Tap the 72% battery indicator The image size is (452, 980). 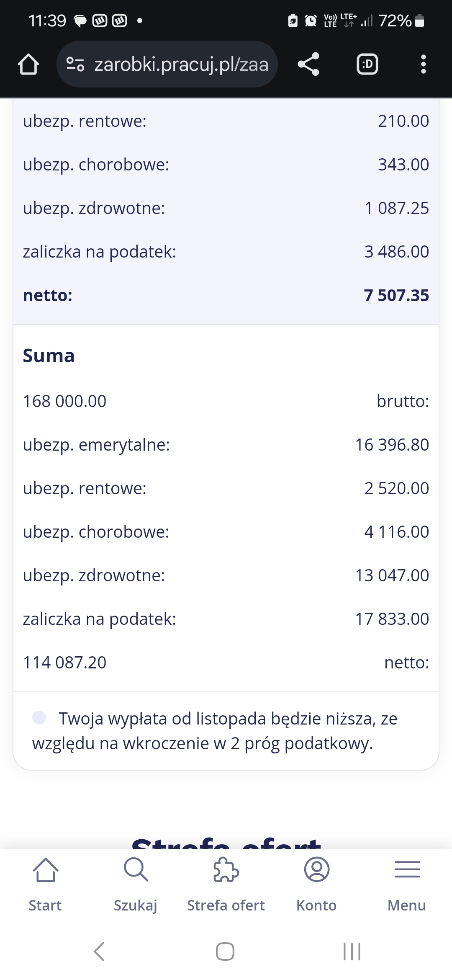point(401,20)
